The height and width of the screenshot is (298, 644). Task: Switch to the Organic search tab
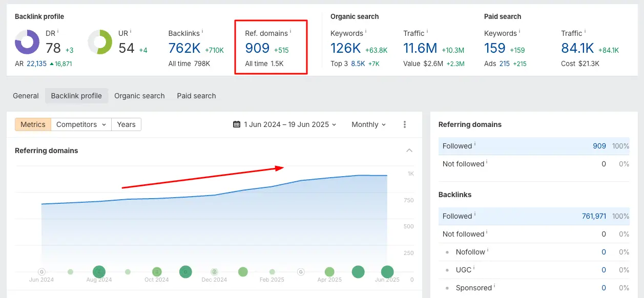(139, 96)
